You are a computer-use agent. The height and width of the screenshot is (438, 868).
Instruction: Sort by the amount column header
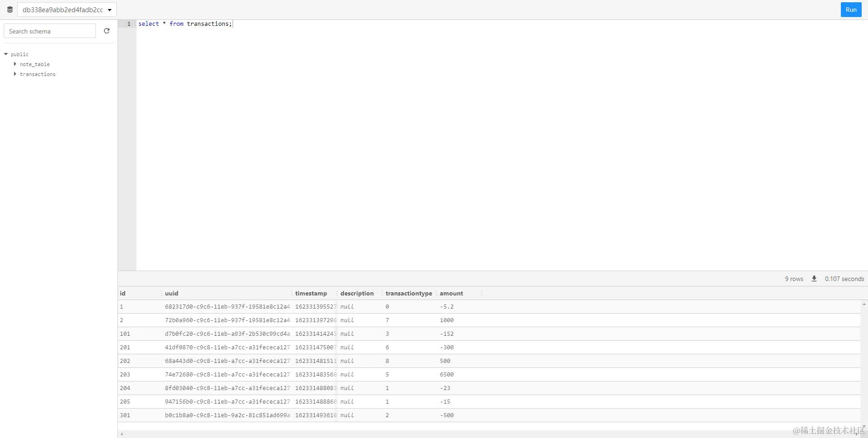[451, 293]
